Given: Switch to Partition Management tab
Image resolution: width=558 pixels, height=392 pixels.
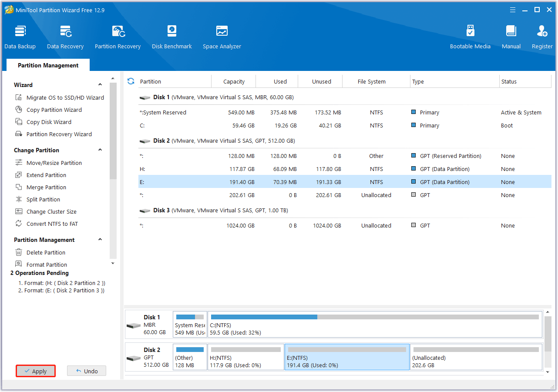Looking at the screenshot, I should [48, 65].
